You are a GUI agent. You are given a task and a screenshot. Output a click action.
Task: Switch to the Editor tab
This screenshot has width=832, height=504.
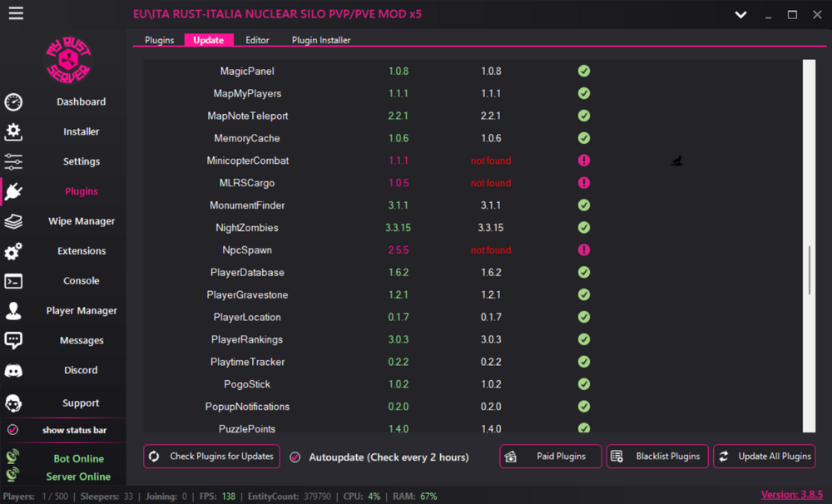[x=257, y=40]
